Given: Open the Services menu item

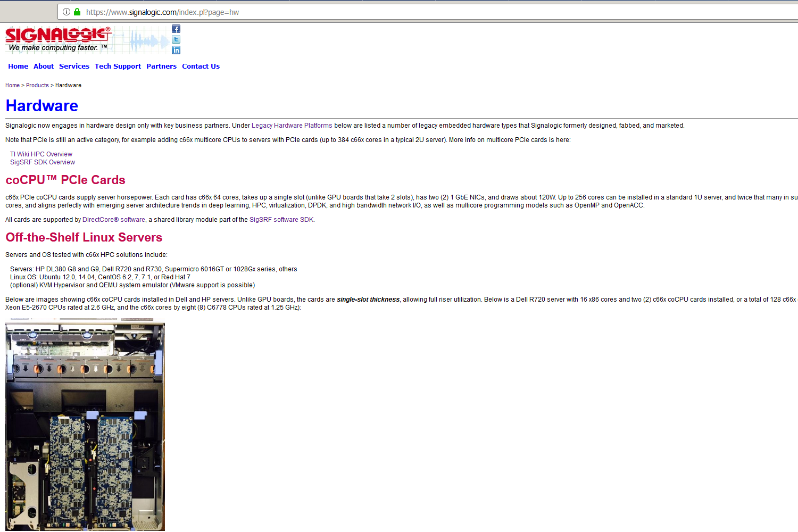Looking at the screenshot, I should tap(74, 66).
